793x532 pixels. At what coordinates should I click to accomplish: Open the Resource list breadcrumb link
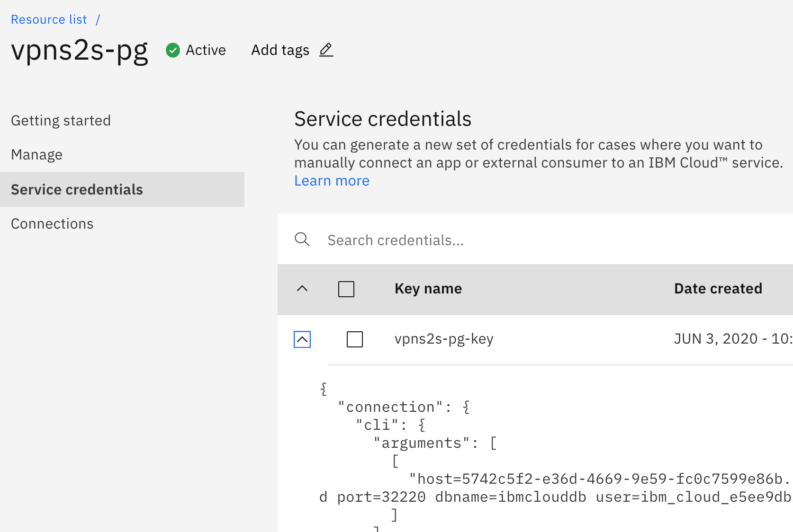(x=49, y=19)
